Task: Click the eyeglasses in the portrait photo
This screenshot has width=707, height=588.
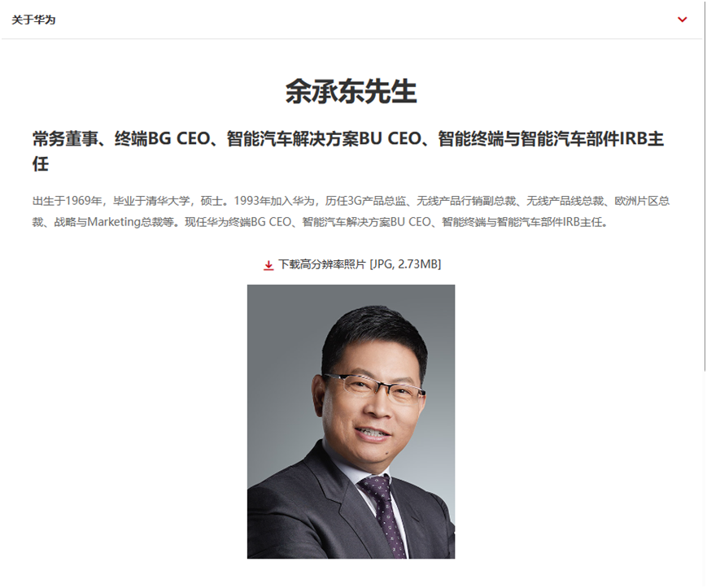Action: click(x=374, y=387)
